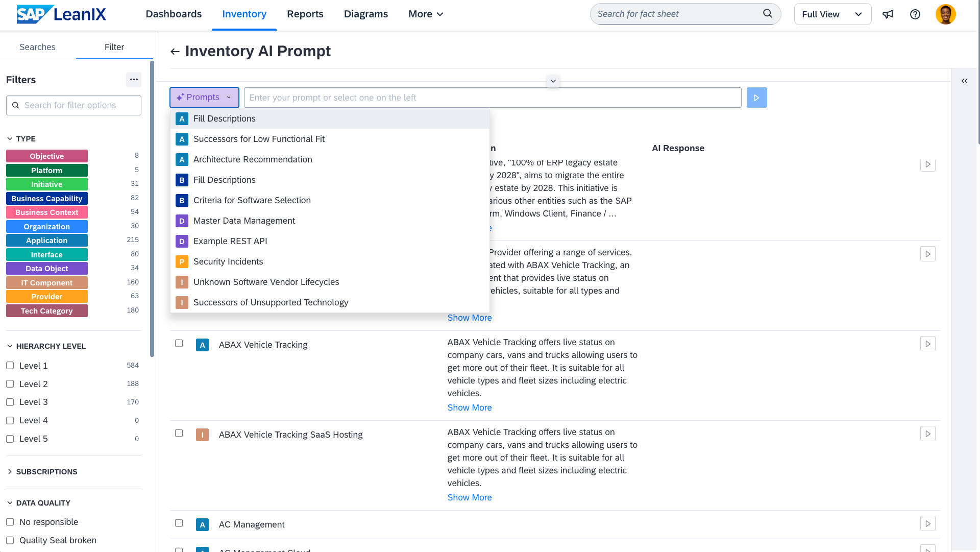Click the search magnifier icon for fact sheets
The width and height of the screenshot is (980, 552).
[x=767, y=14]
